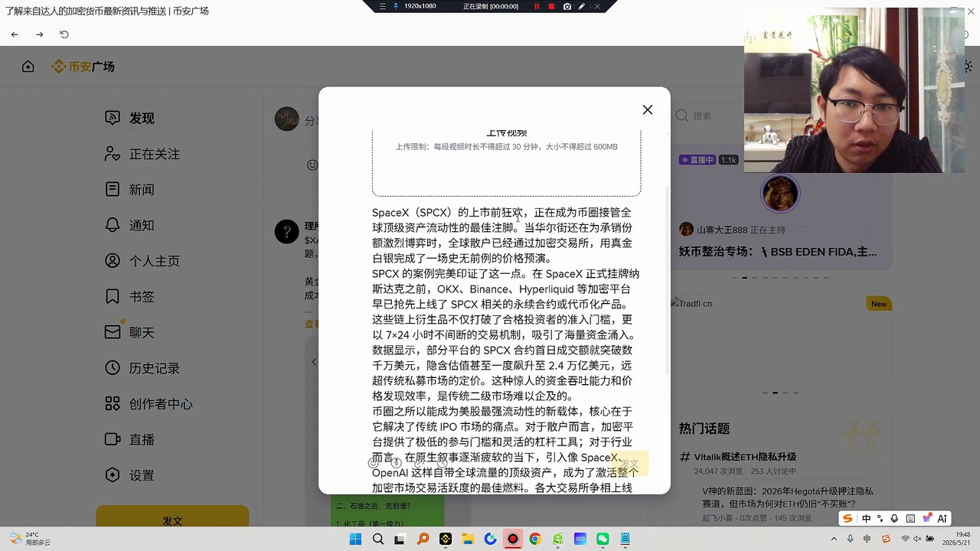Open the 发现 discover page

(x=172, y=118)
